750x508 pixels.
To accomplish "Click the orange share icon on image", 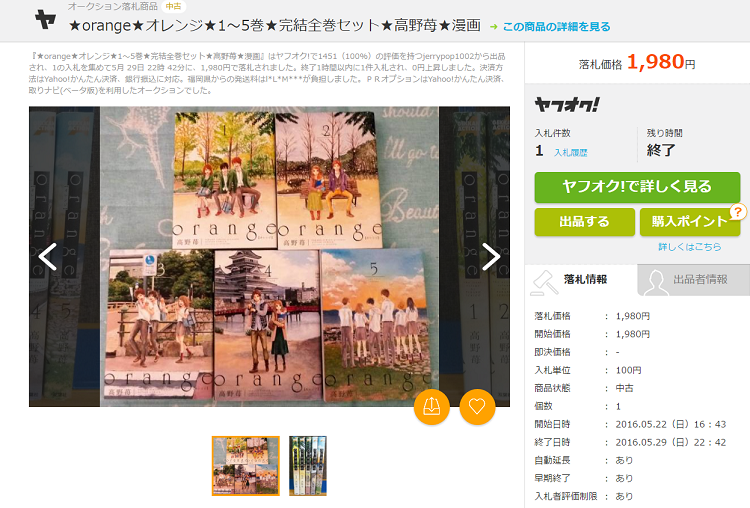I will point(432,406).
